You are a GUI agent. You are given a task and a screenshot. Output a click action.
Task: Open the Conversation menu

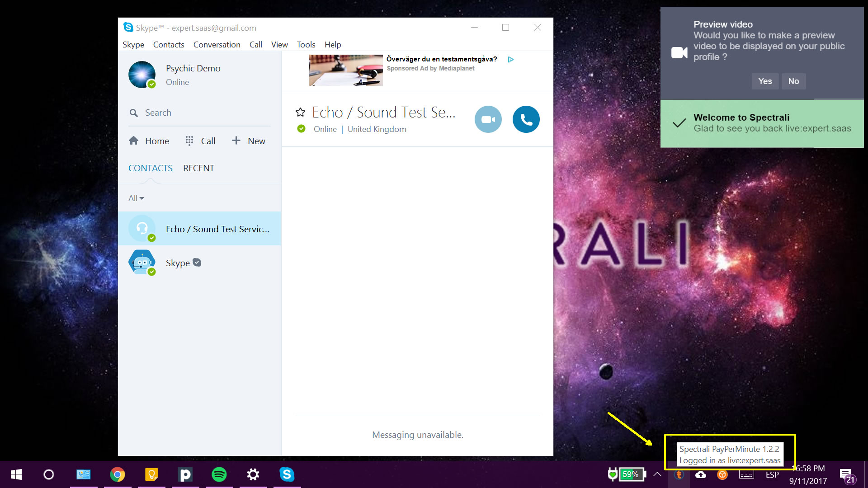(x=217, y=44)
